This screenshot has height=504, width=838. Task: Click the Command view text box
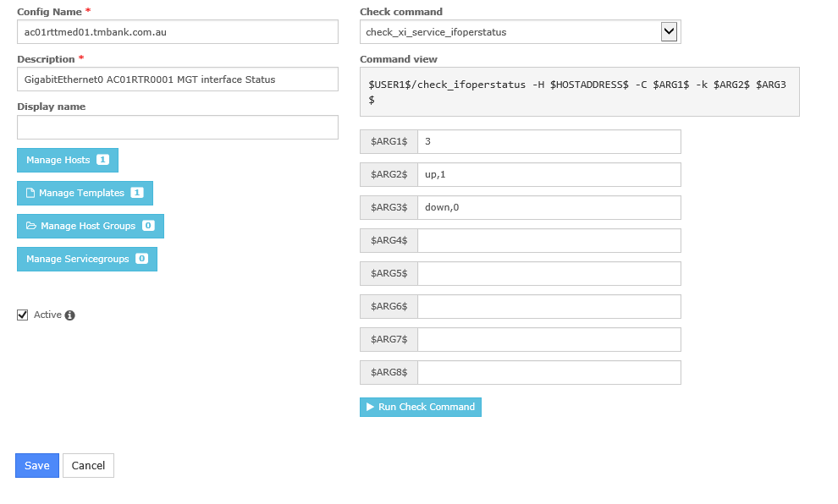[579, 92]
